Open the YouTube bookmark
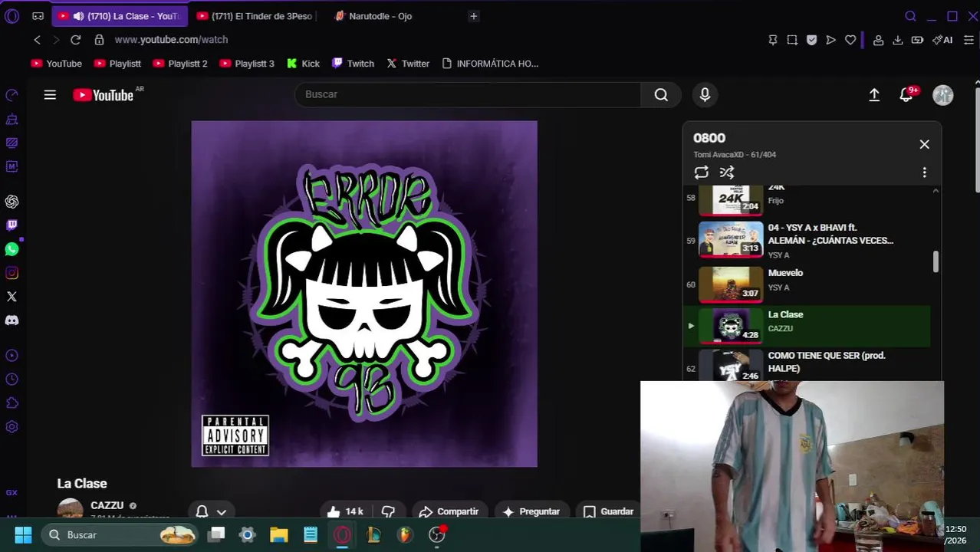 click(x=57, y=64)
